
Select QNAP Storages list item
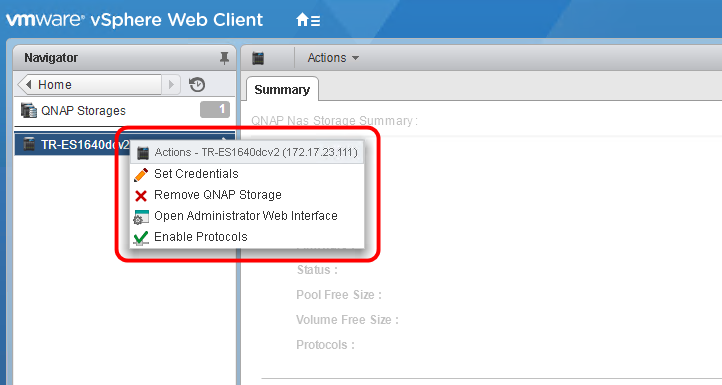tap(125, 111)
